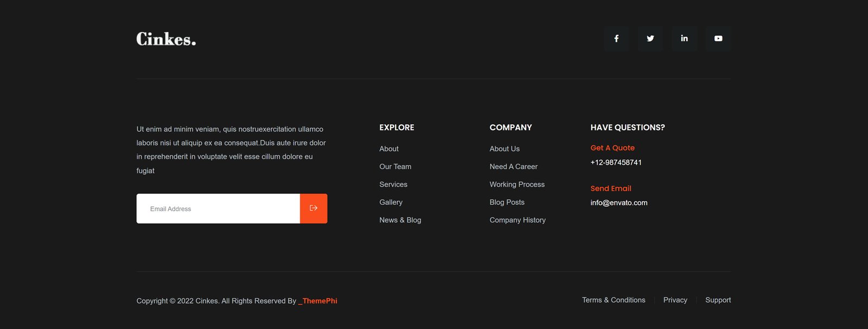
Task: Select the Need A Career link
Action: pos(513,167)
